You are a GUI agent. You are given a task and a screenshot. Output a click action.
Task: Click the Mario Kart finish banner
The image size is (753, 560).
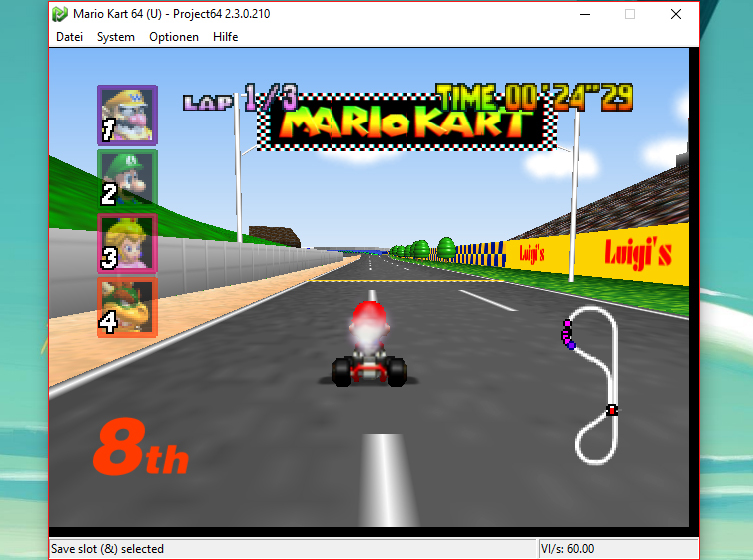click(406, 124)
